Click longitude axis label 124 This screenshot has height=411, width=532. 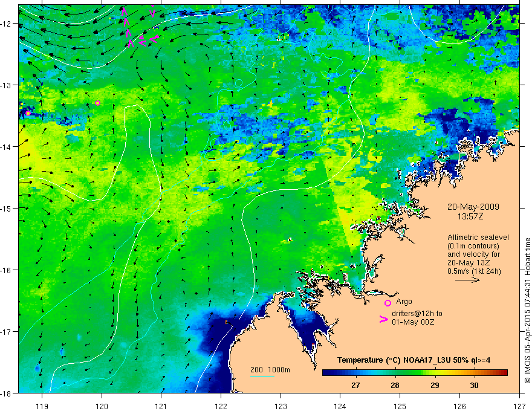tap(340, 406)
